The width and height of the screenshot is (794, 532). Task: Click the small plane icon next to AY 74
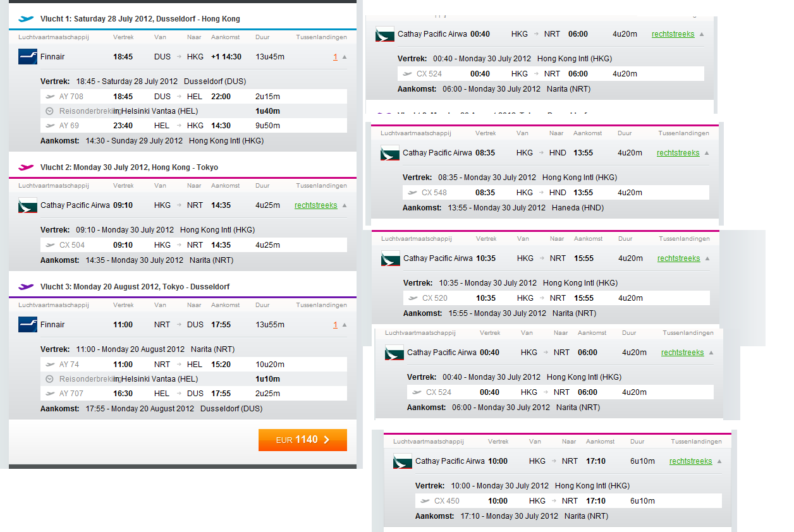[x=50, y=365]
